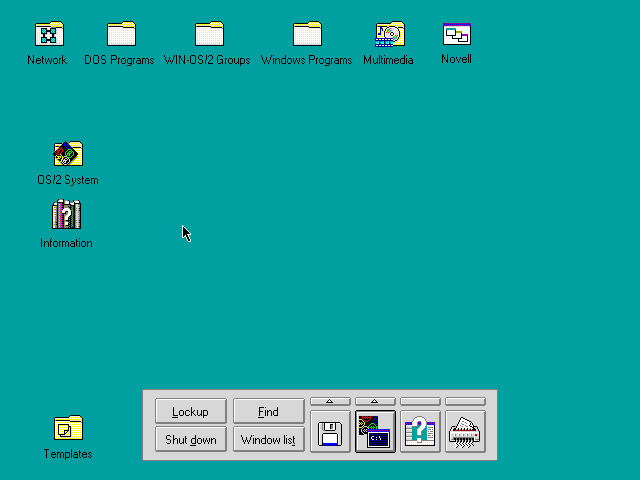Click the 'DOS Programs' label text
This screenshot has height=480, width=640.
tap(119, 60)
